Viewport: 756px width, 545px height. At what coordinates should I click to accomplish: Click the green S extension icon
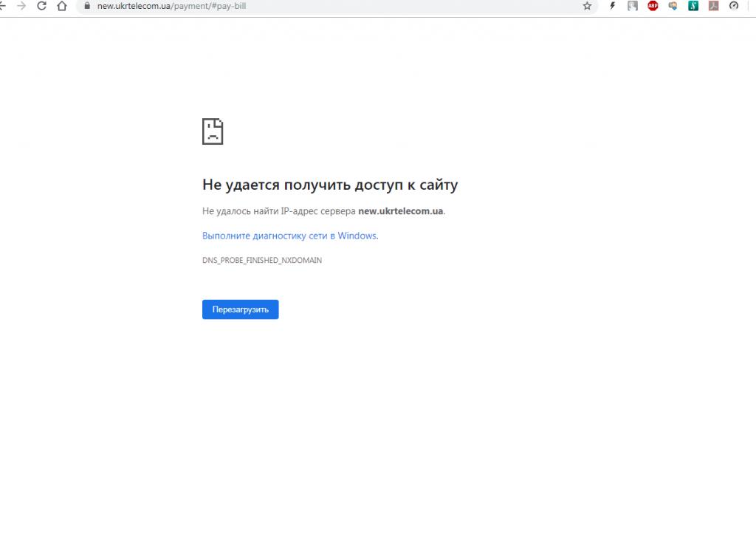point(693,6)
